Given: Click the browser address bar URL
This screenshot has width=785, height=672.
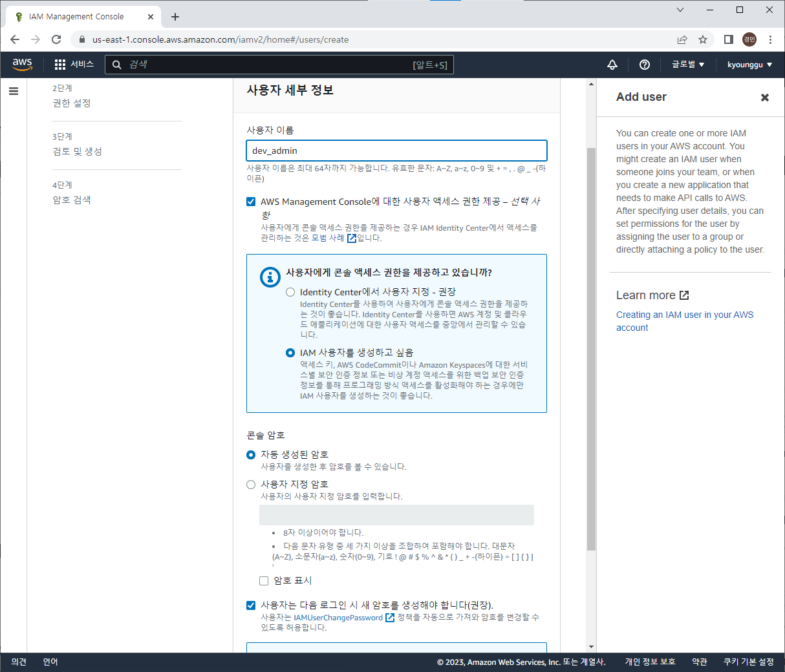Looking at the screenshot, I should click(x=220, y=39).
